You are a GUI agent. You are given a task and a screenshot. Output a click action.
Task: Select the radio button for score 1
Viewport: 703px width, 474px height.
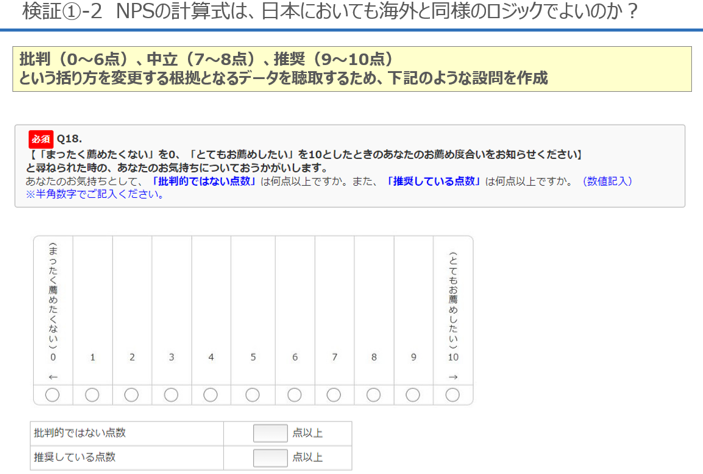point(92,395)
